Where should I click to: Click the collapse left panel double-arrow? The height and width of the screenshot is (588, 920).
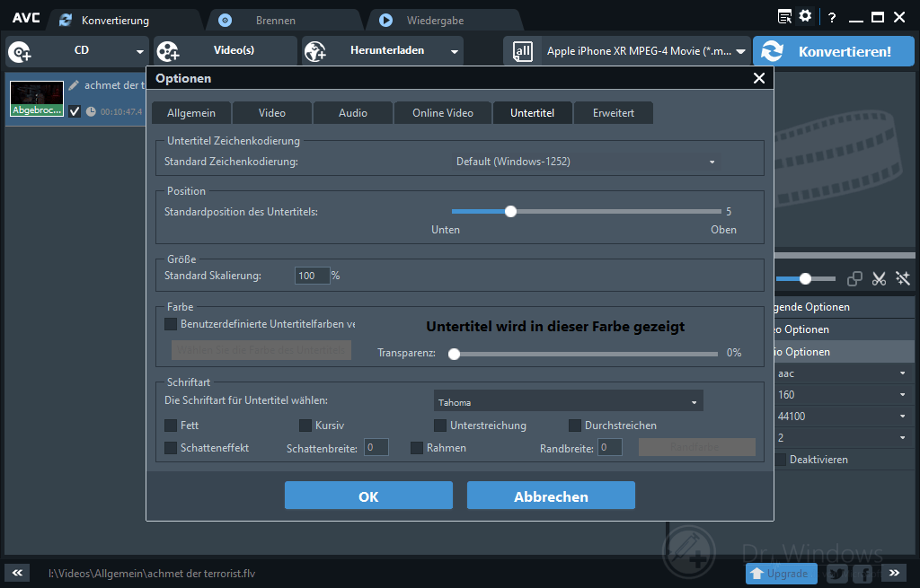click(x=17, y=573)
